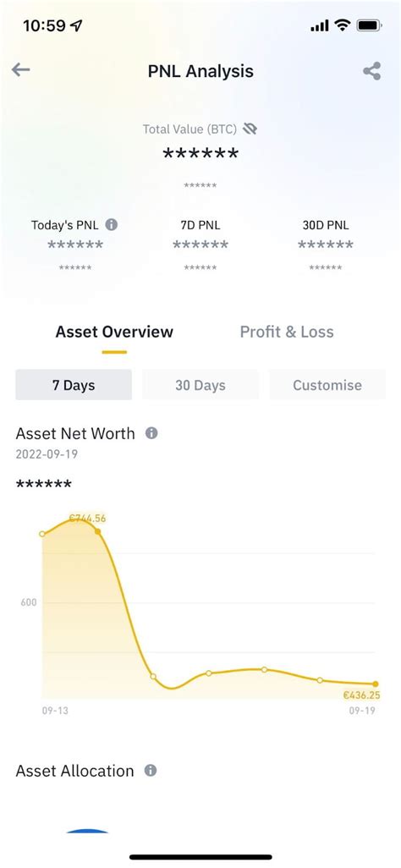401x868 pixels.
Task: Tap Asset Allocation info icon
Action: point(150,771)
